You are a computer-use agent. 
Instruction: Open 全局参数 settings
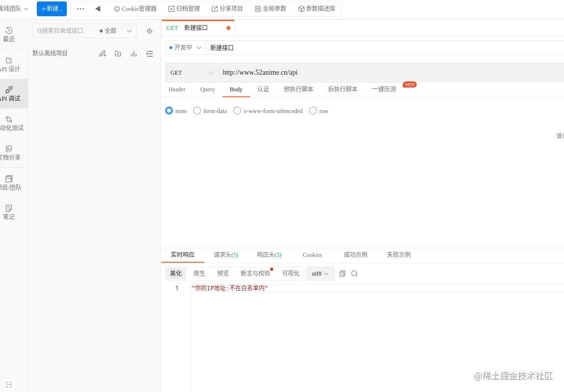coord(271,9)
